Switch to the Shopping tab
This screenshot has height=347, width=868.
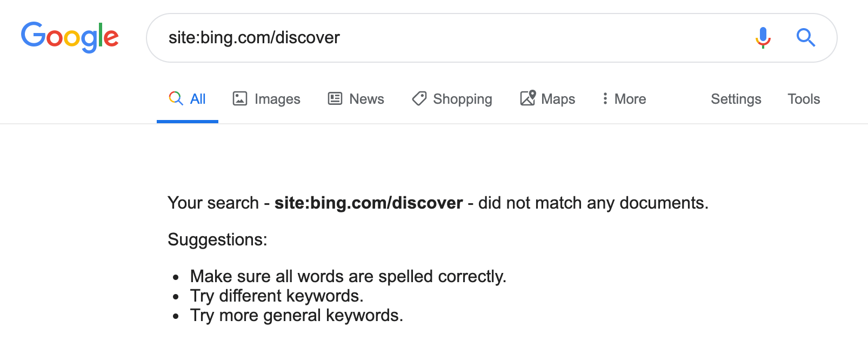463,99
